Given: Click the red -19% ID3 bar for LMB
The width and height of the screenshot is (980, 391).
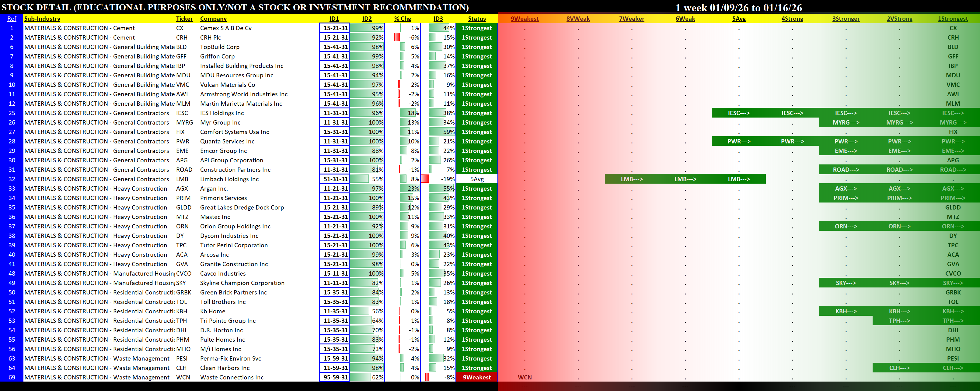Looking at the screenshot, I should click(x=425, y=179).
